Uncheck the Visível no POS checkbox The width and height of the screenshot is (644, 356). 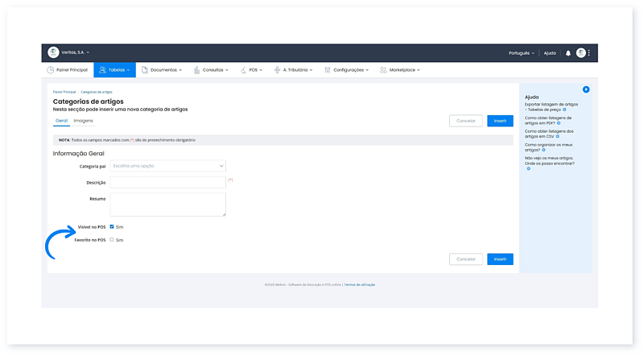pos(112,227)
